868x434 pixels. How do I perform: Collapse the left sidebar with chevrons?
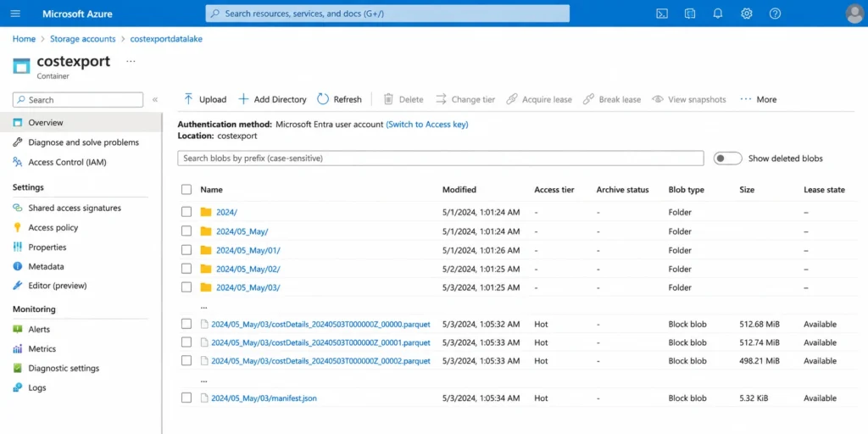pyautogui.click(x=155, y=100)
